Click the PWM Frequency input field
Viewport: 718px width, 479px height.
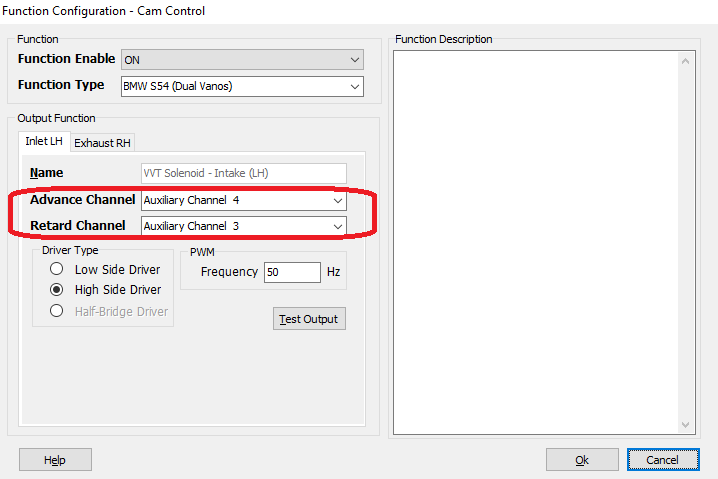tap(292, 272)
